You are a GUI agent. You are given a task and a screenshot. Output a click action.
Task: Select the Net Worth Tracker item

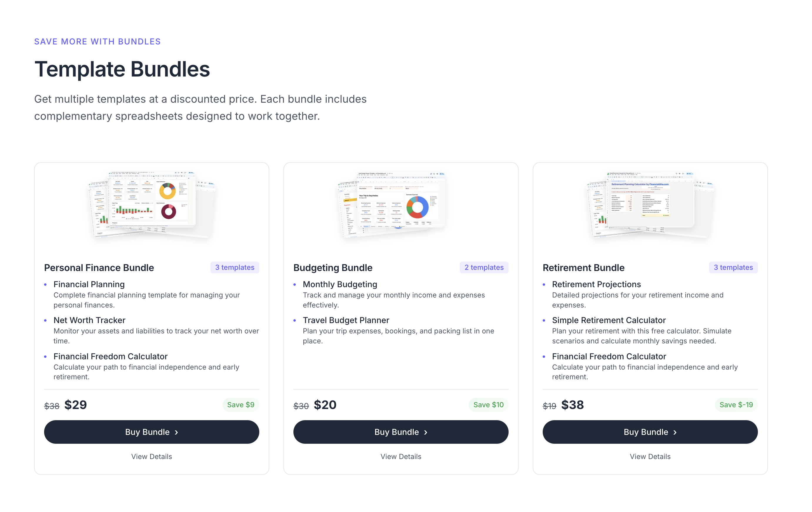[89, 320]
